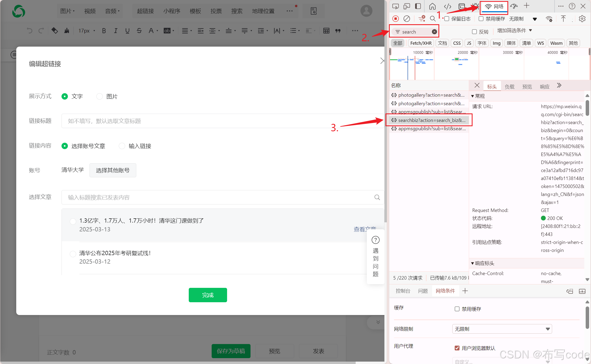Image resolution: width=591 pixels, height=364 pixels.
Task: Click the undo arrow in editor toolbar
Action: click(30, 31)
